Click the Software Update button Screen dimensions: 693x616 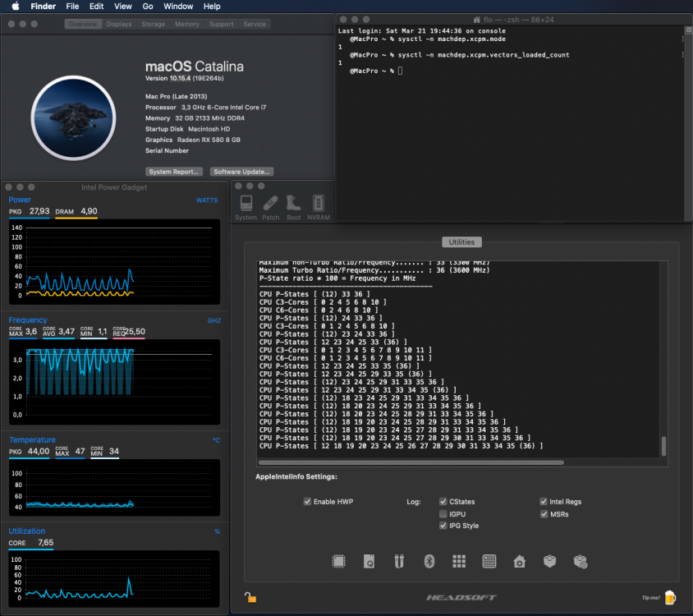pyautogui.click(x=241, y=172)
